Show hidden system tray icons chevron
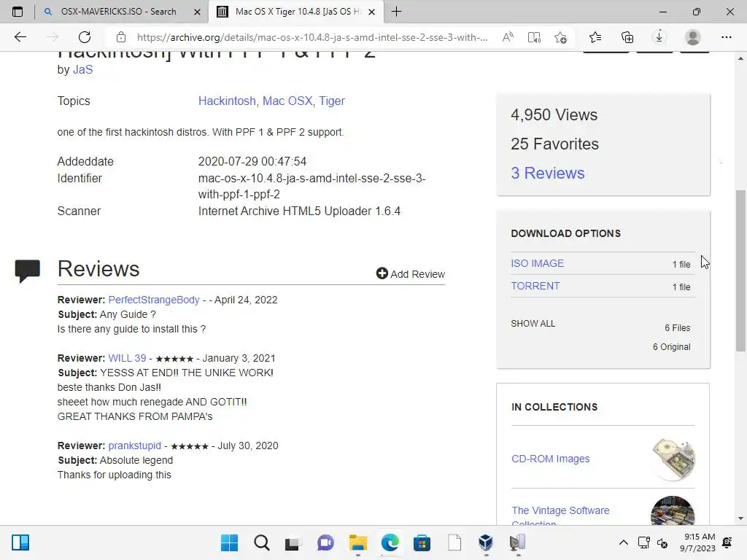747x560 pixels. 623,542
